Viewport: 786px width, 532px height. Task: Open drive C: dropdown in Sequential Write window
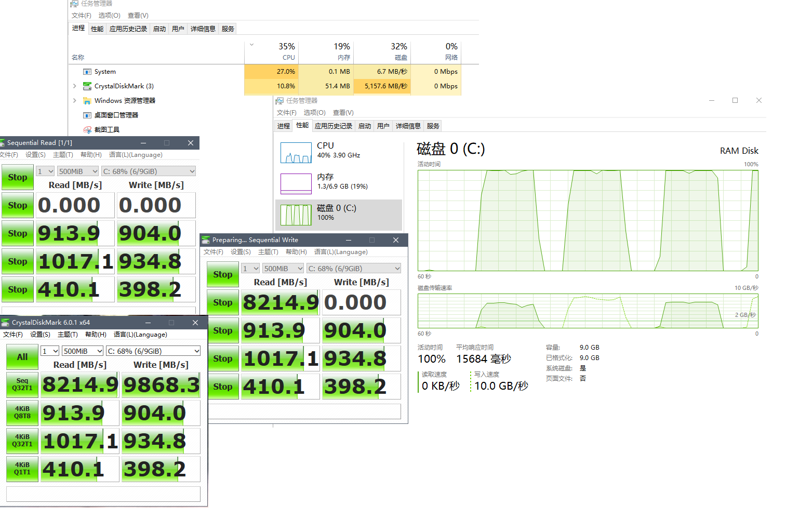[x=354, y=269]
